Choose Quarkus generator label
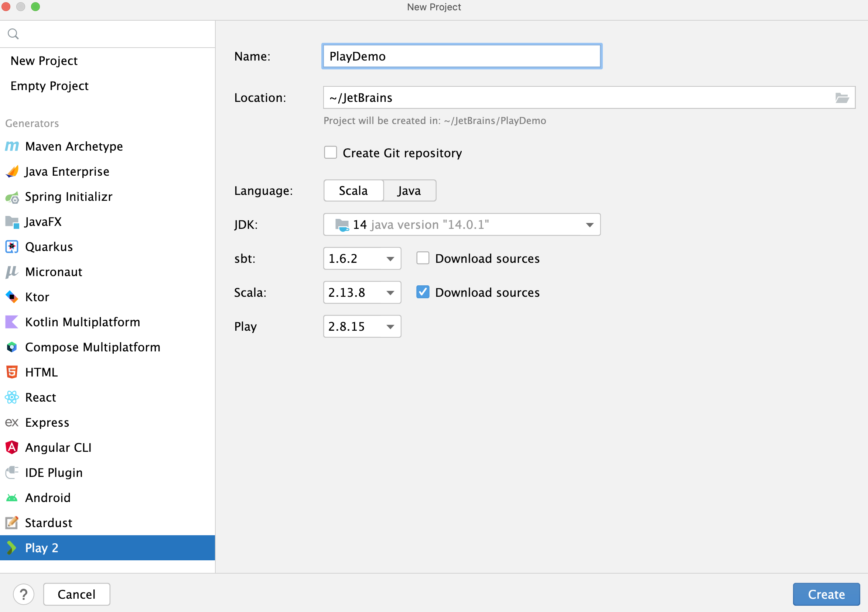This screenshot has width=868, height=612. (x=49, y=247)
